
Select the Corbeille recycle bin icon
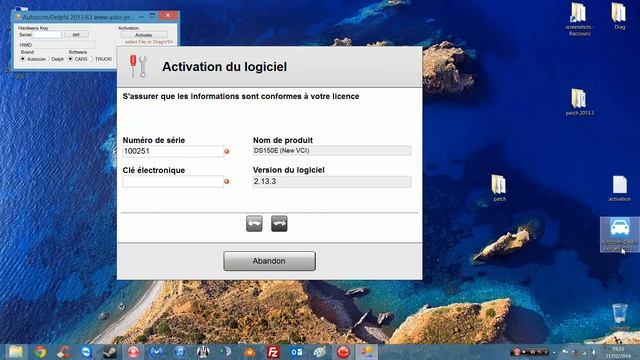pos(620,317)
